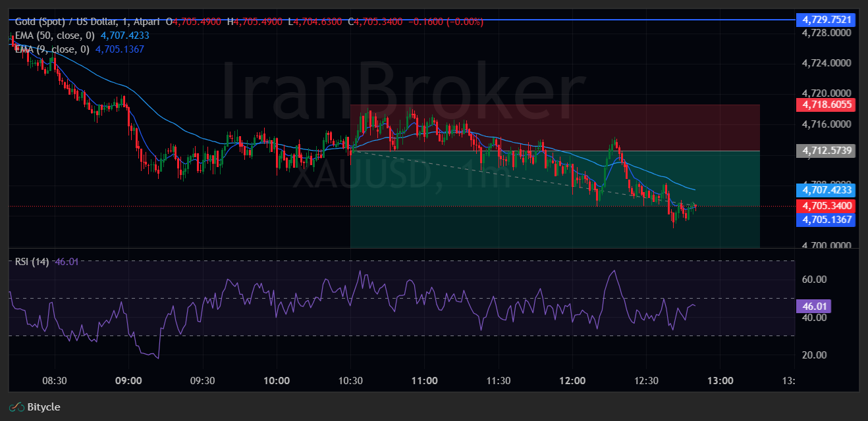Select the green profit zone of short position
The height and width of the screenshot is (421, 868).
coord(555,199)
